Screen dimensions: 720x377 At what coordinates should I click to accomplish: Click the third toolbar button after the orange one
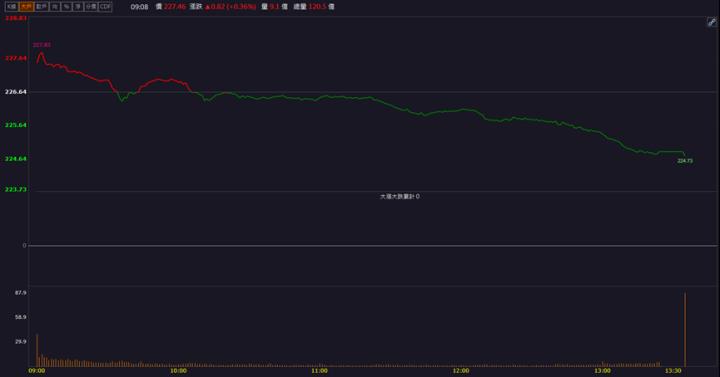[x=67, y=6]
